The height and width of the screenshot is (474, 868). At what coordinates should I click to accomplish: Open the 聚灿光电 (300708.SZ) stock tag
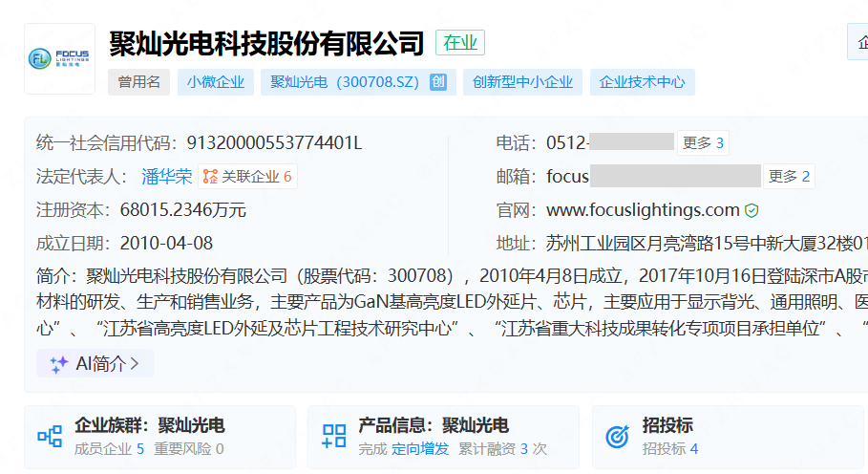pos(358,82)
